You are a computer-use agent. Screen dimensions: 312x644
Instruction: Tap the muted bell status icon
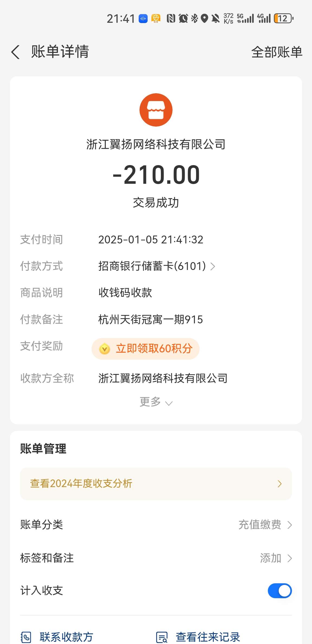pyautogui.click(x=216, y=18)
